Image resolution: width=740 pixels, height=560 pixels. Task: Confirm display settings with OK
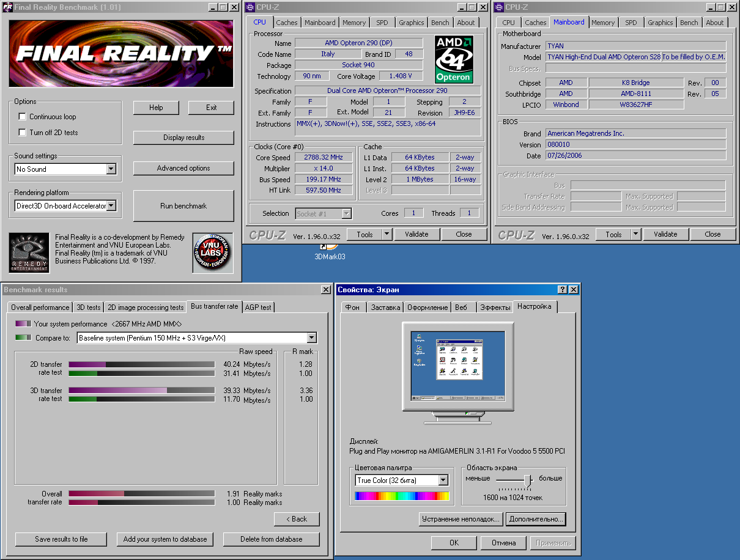click(x=454, y=543)
